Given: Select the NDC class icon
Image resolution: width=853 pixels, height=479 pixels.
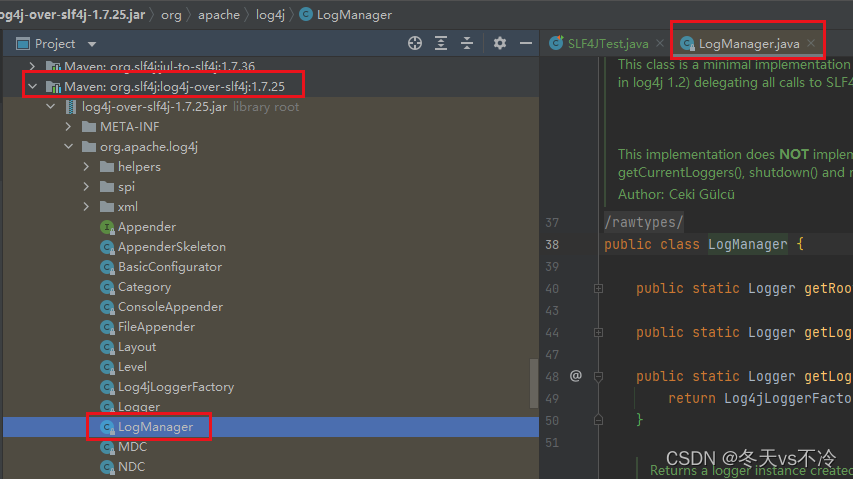Looking at the screenshot, I should click(x=107, y=467).
